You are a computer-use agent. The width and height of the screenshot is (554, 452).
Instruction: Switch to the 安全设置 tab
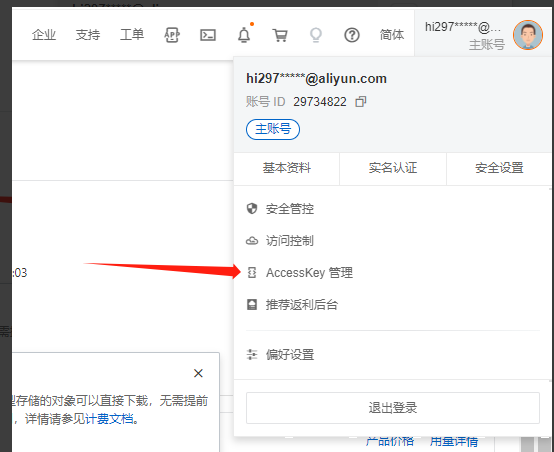(x=499, y=168)
